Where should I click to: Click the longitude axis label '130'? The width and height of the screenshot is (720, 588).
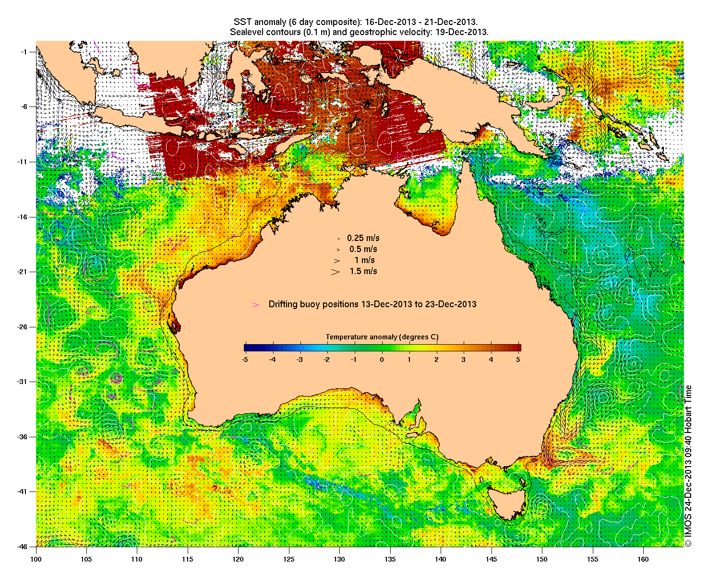pyautogui.click(x=339, y=559)
